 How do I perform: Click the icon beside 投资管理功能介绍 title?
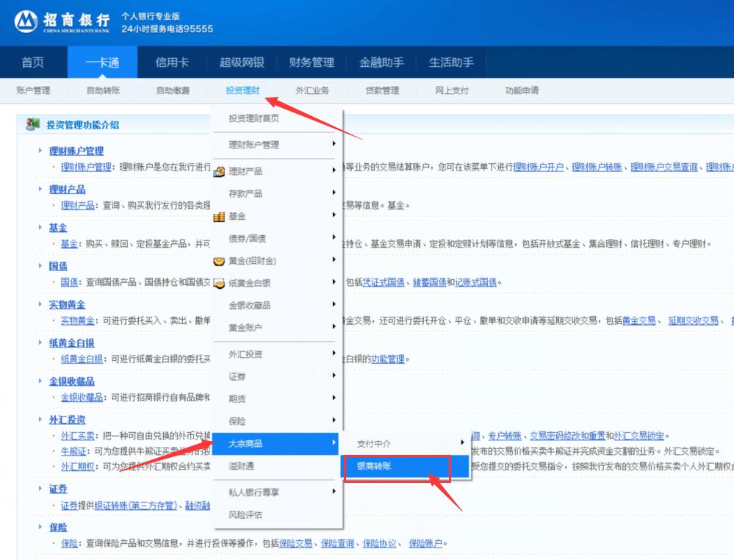[x=32, y=124]
